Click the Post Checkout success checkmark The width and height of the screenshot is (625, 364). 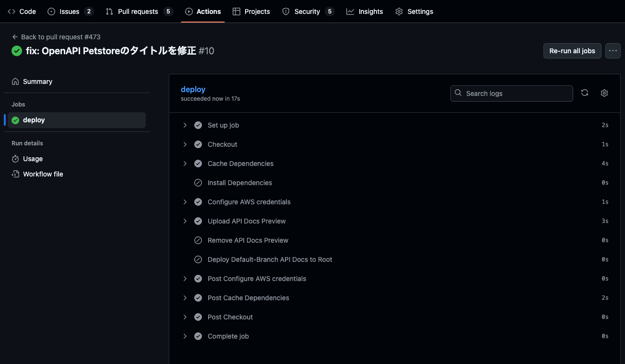coord(198,317)
